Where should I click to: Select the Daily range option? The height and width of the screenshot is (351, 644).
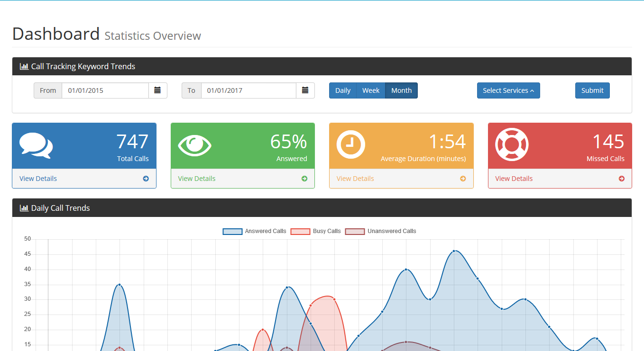click(x=343, y=90)
